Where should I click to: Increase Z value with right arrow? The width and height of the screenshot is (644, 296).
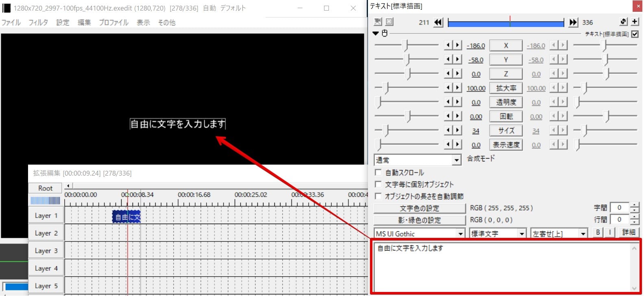point(458,74)
